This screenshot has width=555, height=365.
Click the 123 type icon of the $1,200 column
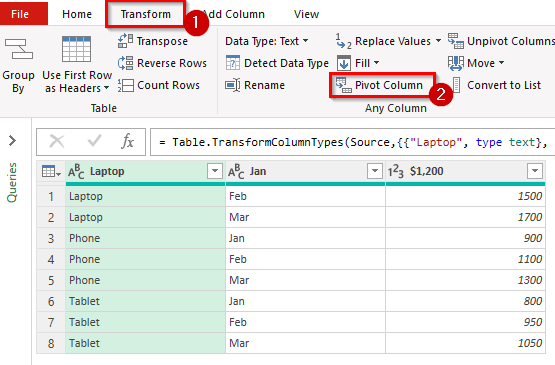pos(396,171)
